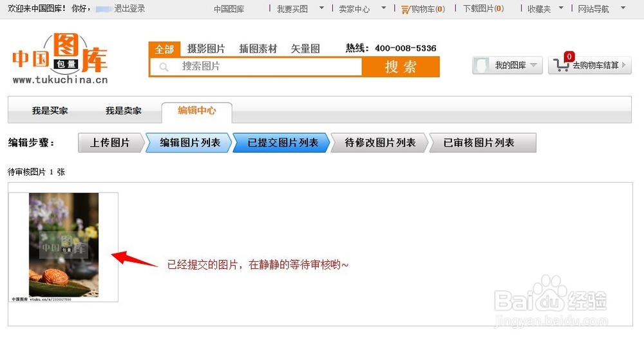
Task: Click the magnifier icon in search box
Action: pos(164,67)
